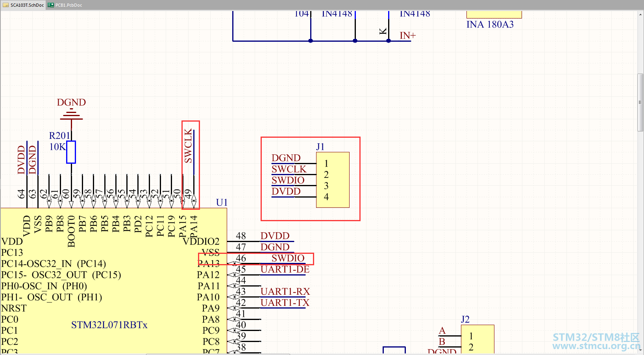Viewport: 644px width, 355px height.
Task: Select the J1 designator label
Action: [320, 147]
